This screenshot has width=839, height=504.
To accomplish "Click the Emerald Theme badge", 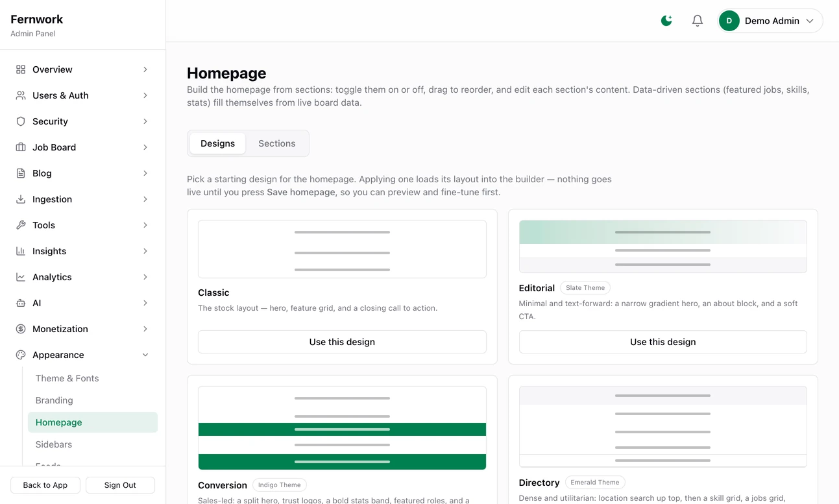I will pyautogui.click(x=595, y=483).
